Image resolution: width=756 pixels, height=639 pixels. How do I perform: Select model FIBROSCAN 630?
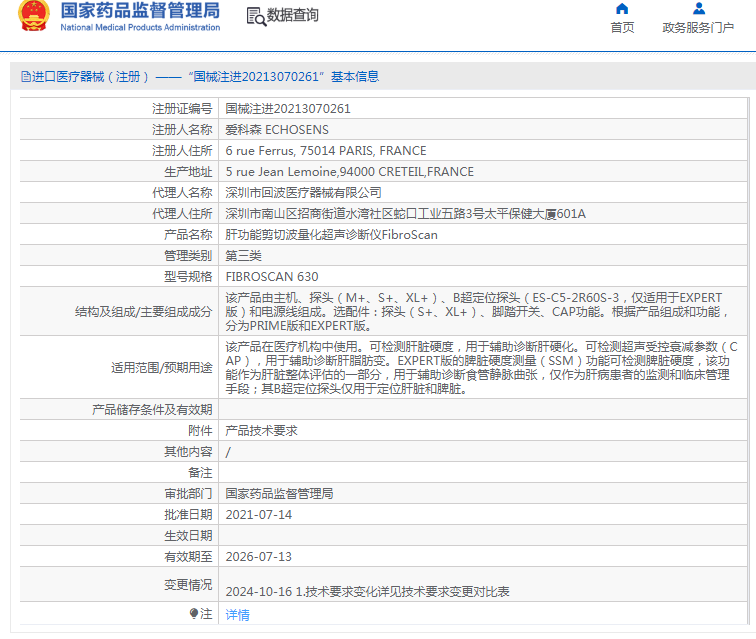pyautogui.click(x=272, y=277)
